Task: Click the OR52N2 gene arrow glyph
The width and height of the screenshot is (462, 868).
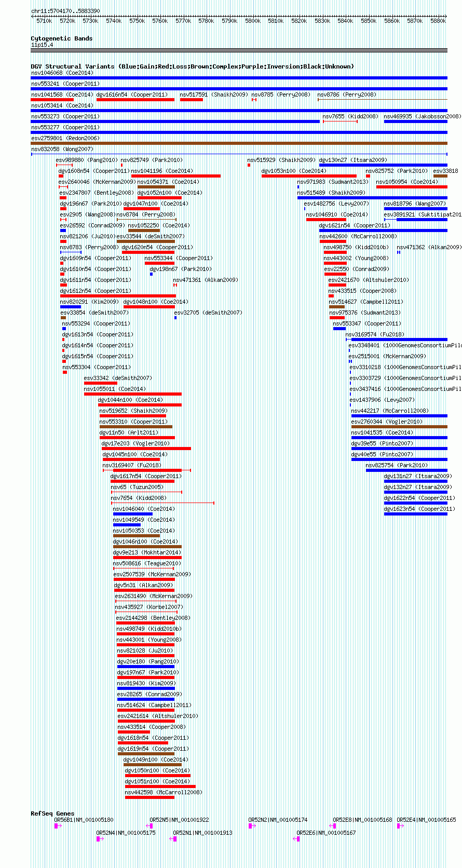Action: point(252,825)
